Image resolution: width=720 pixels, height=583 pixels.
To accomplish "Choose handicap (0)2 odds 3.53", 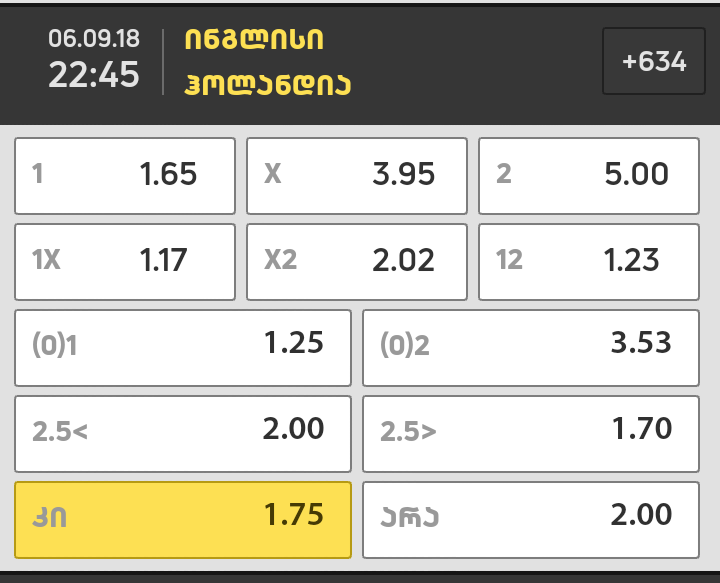I will 530,347.
